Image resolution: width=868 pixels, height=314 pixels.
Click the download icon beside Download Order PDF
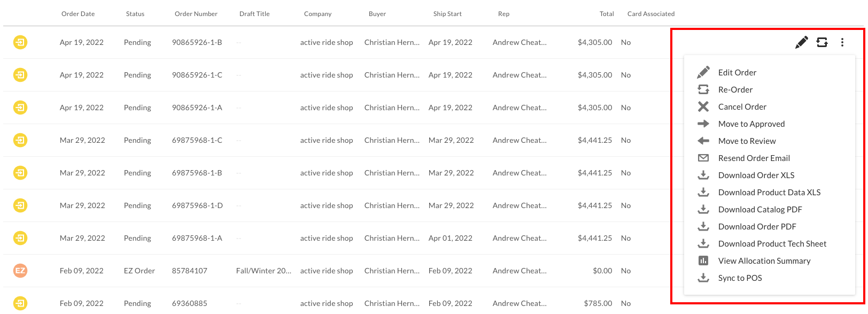coord(703,226)
